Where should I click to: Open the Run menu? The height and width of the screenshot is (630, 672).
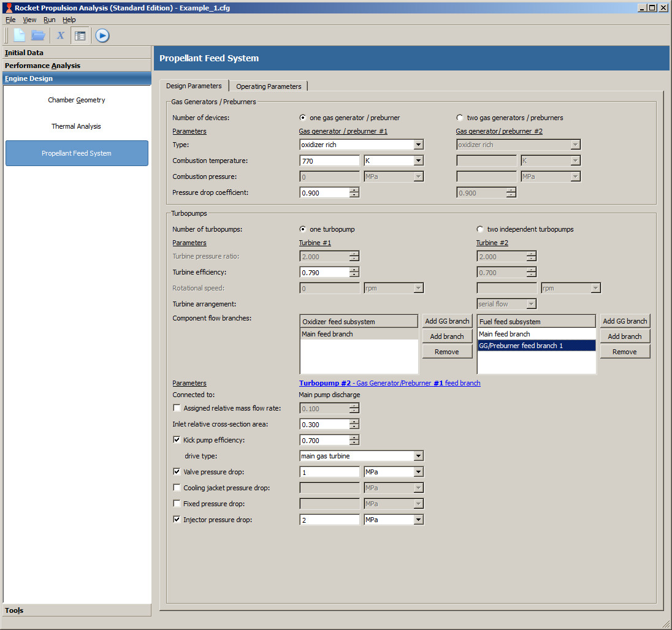pyautogui.click(x=49, y=20)
